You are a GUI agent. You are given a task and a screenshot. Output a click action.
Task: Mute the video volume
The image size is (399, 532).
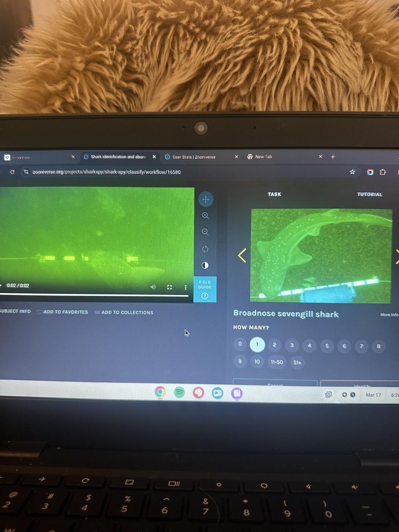[x=153, y=287]
